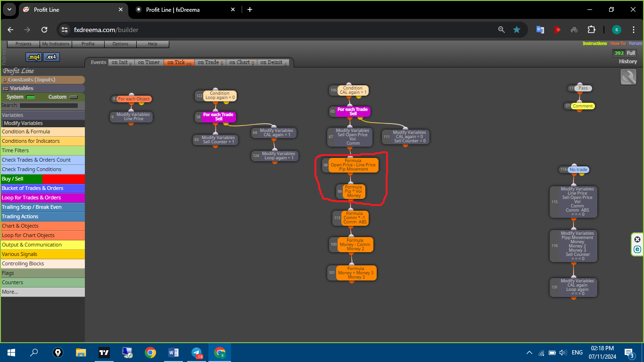644x362 pixels.
Task: View site information icon in address bar
Action: click(x=65, y=30)
